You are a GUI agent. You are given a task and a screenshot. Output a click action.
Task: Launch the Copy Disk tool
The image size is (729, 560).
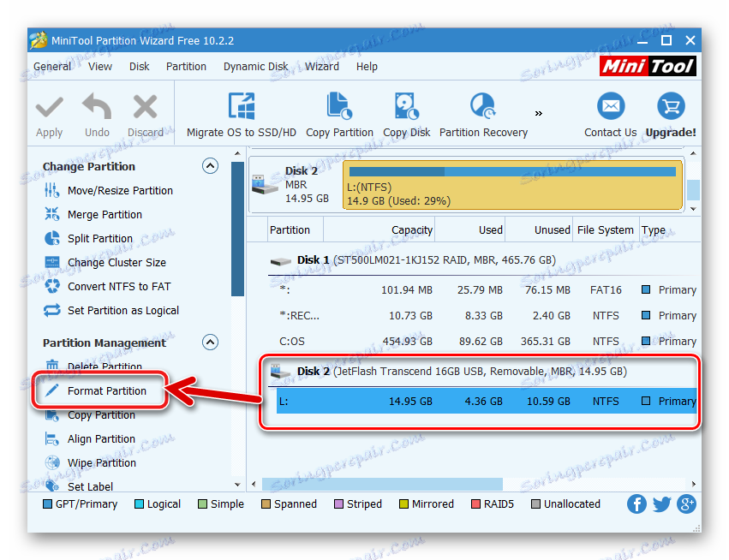point(406,116)
